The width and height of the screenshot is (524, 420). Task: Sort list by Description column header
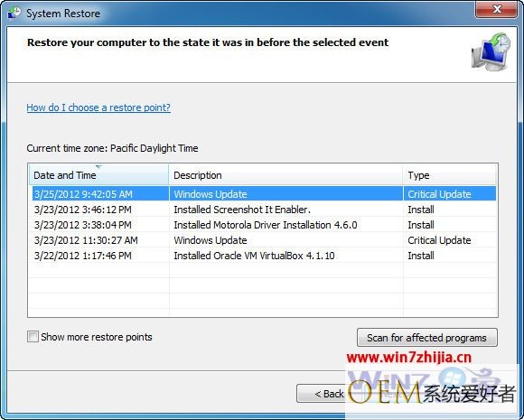(x=285, y=174)
